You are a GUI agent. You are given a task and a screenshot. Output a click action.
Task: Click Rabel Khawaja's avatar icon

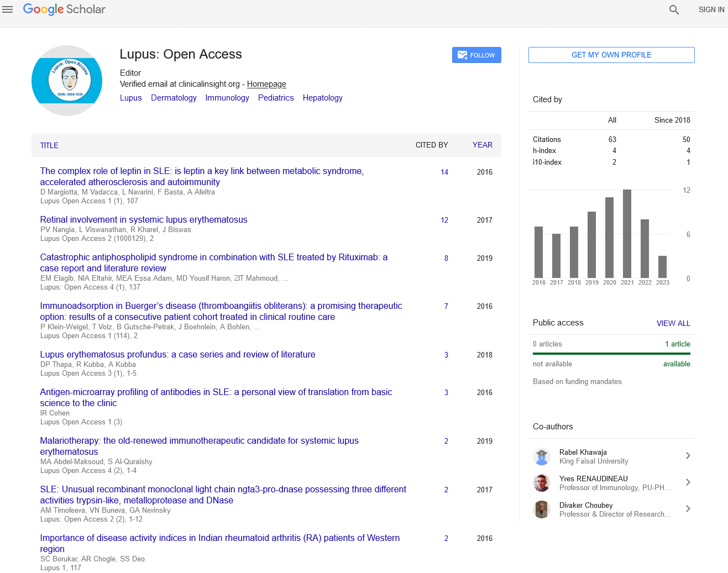coord(542,456)
